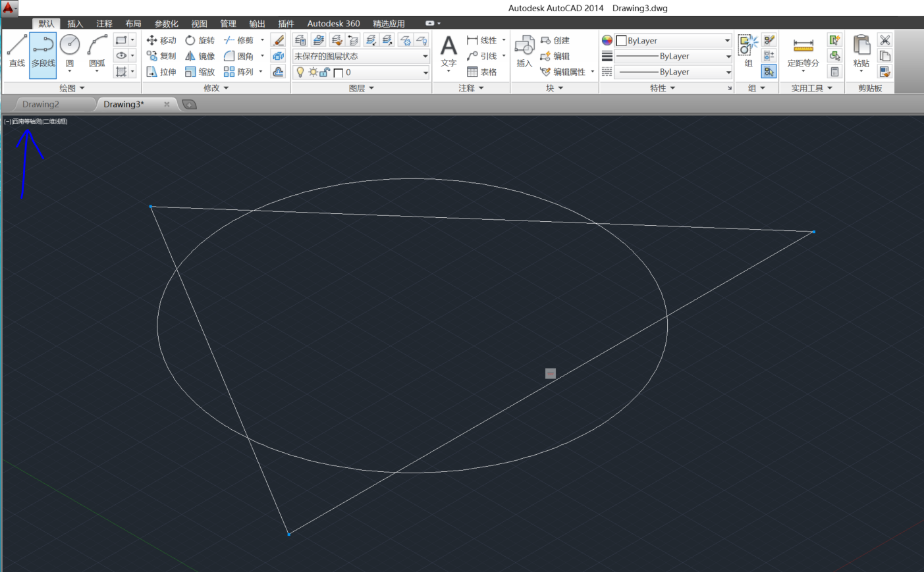Open the 未保存的图层状态 layer state dropdown
924x572 pixels.
[x=361, y=56]
